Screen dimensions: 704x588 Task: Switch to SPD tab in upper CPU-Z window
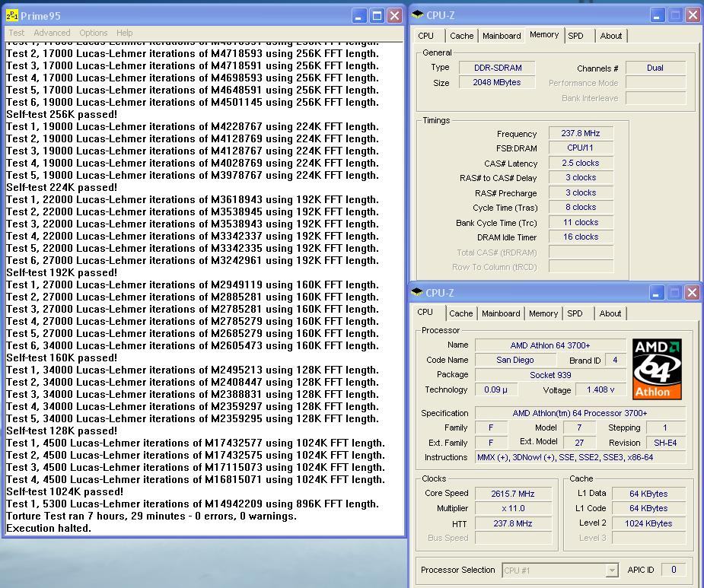575,36
